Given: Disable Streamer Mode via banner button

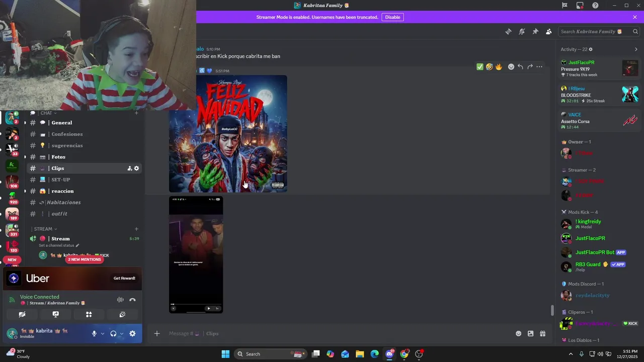Looking at the screenshot, I should tap(392, 17).
